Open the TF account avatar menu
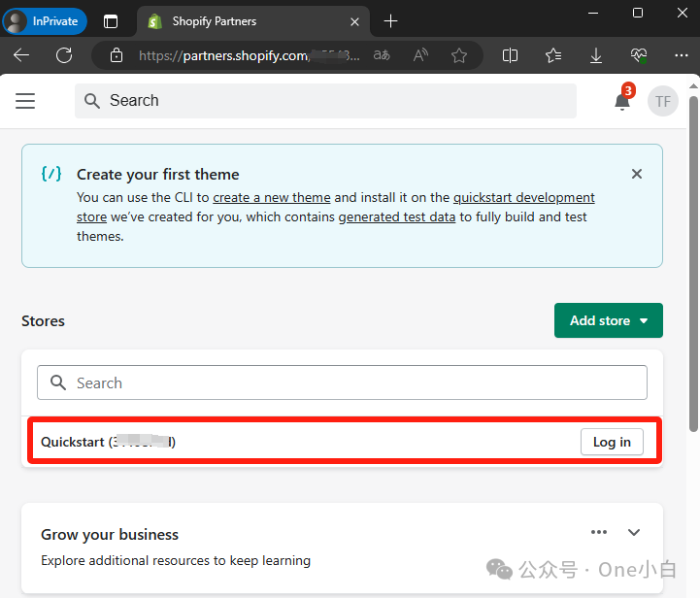This screenshot has width=700, height=598. (x=663, y=101)
